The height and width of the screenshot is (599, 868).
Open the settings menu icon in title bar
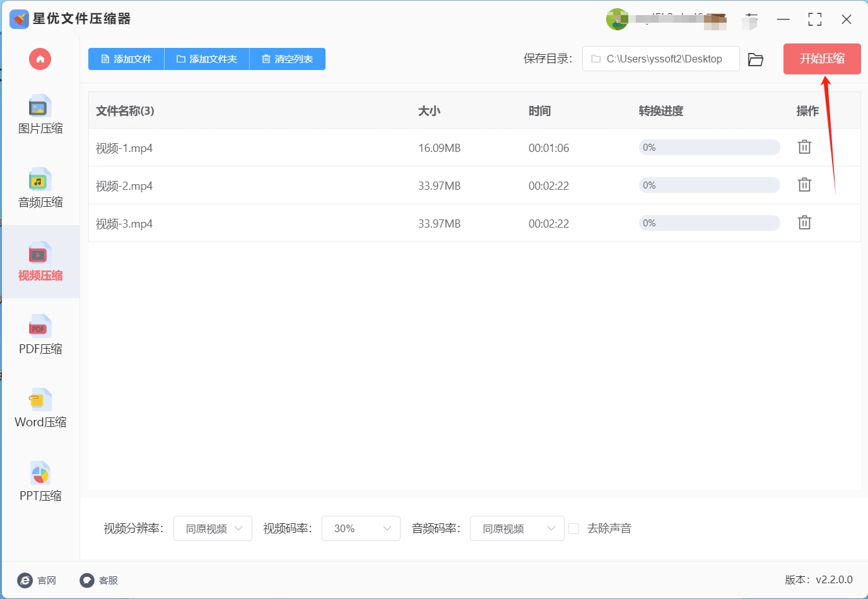(751, 20)
